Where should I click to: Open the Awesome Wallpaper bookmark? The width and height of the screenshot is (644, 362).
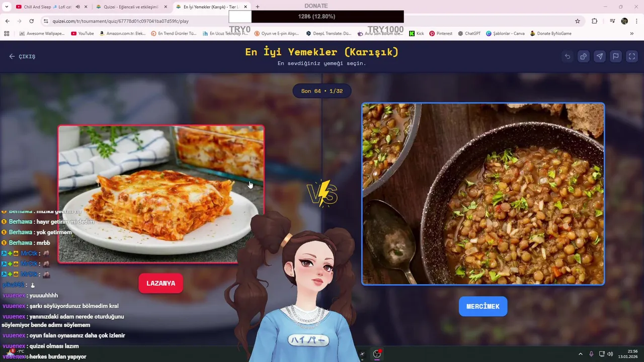(x=42, y=34)
